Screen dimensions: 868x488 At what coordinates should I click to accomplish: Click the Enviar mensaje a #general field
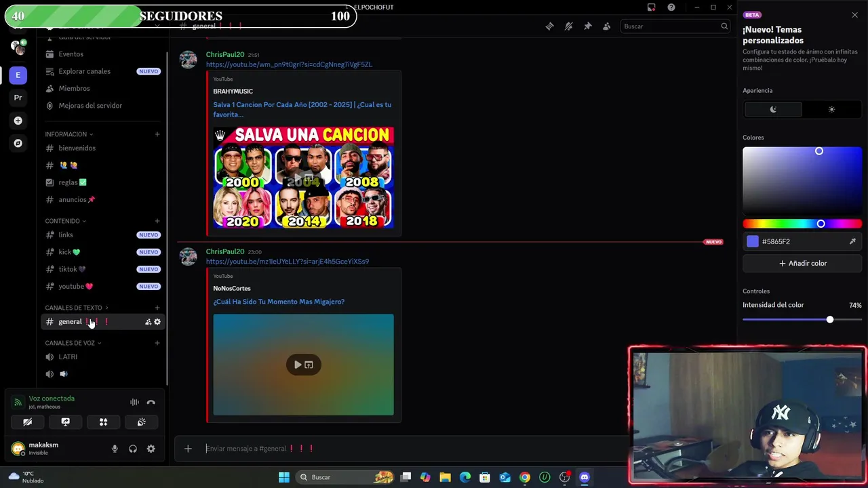414,449
